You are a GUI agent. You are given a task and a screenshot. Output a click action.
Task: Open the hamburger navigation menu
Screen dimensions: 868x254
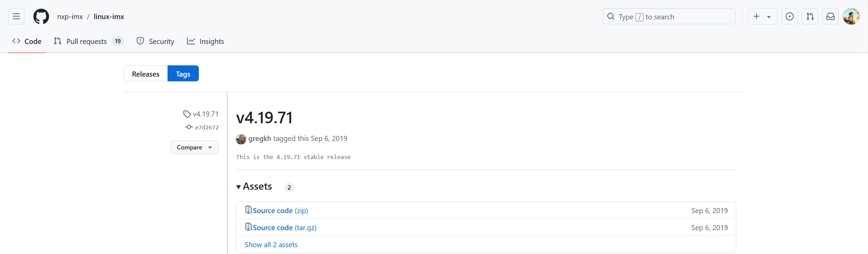coord(16,16)
